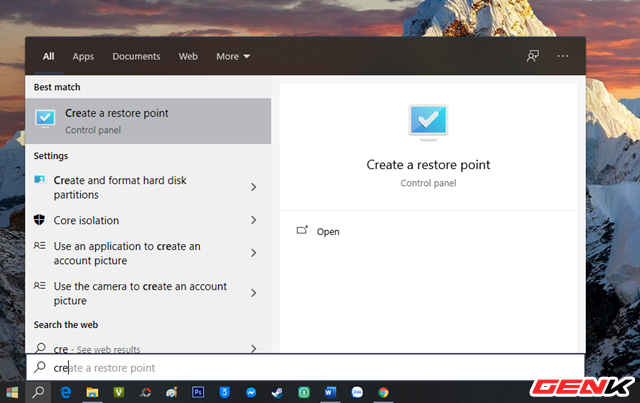This screenshot has width=640, height=403.
Task: Click the taskbar search magnifier button
Action: click(x=38, y=392)
